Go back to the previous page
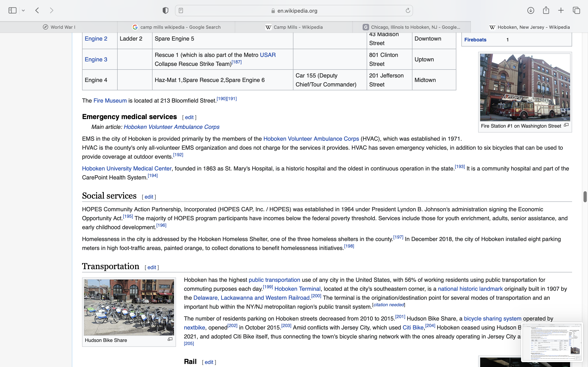 point(37,10)
